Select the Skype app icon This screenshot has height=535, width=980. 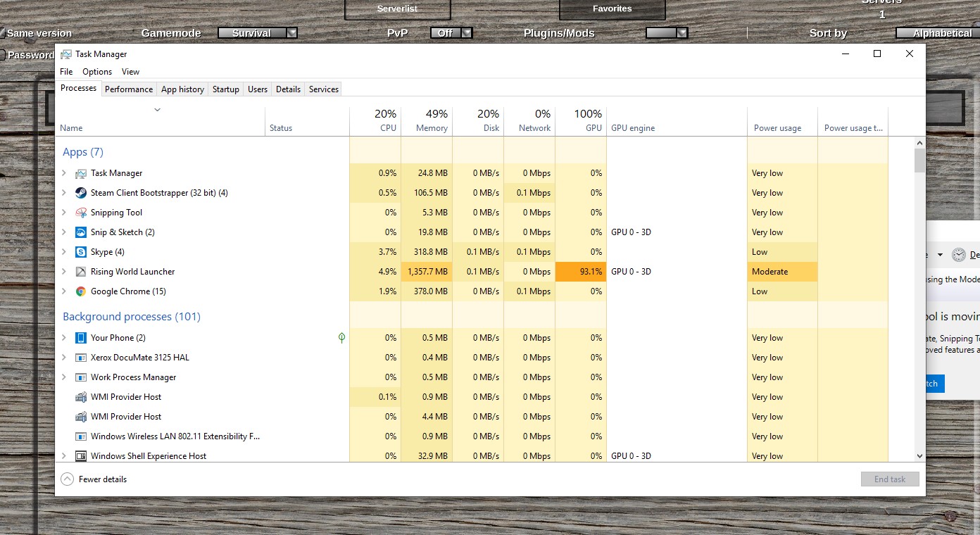pos(80,252)
